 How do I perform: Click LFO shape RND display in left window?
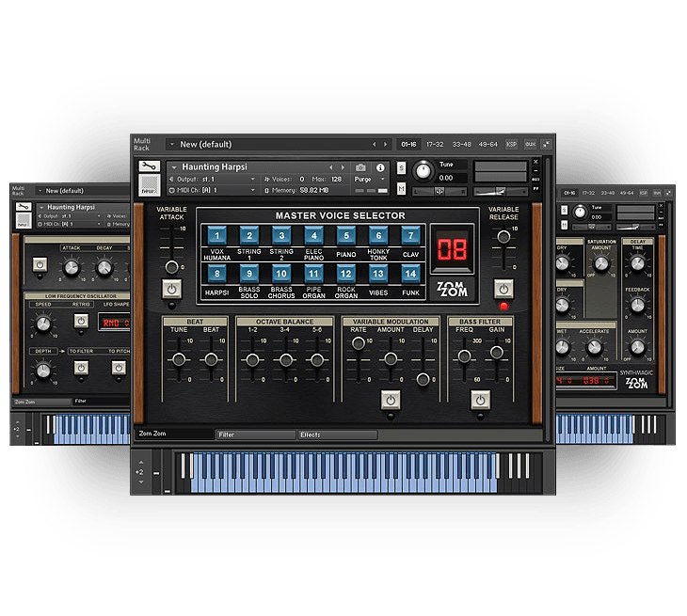coord(115,323)
